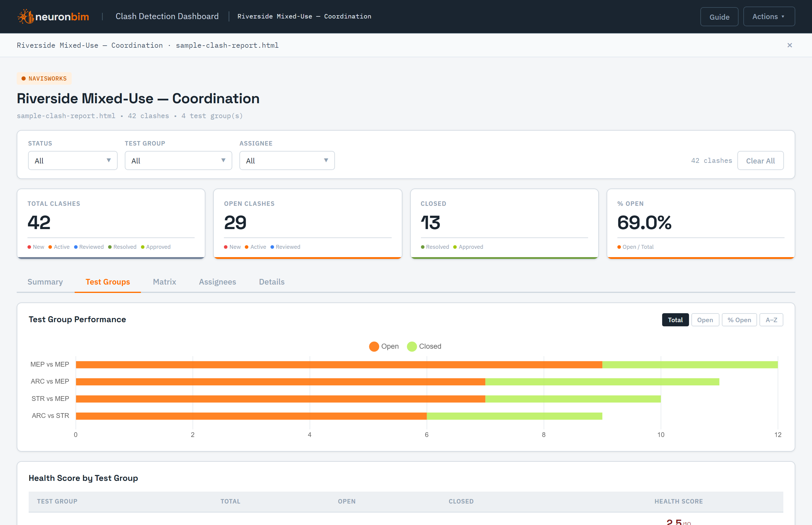Sort chart by % Open
The image size is (812, 525).
(739, 320)
